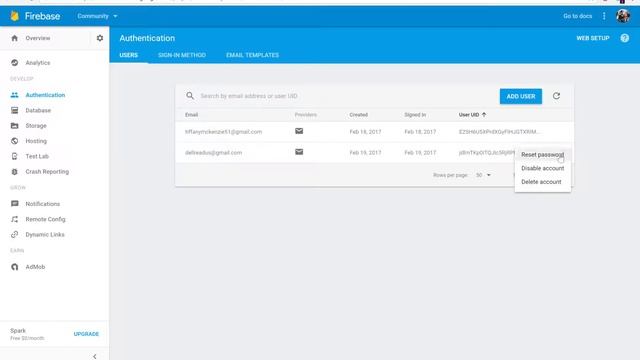This screenshot has height=360, width=640.
Task: Click the Storage folder icon
Action: point(15,126)
